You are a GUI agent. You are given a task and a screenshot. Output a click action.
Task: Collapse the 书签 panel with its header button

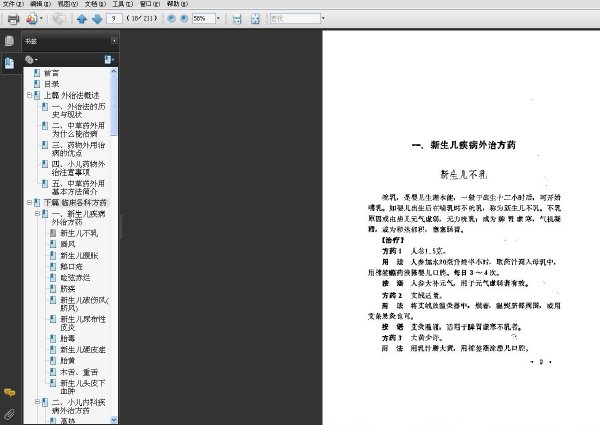point(114,41)
